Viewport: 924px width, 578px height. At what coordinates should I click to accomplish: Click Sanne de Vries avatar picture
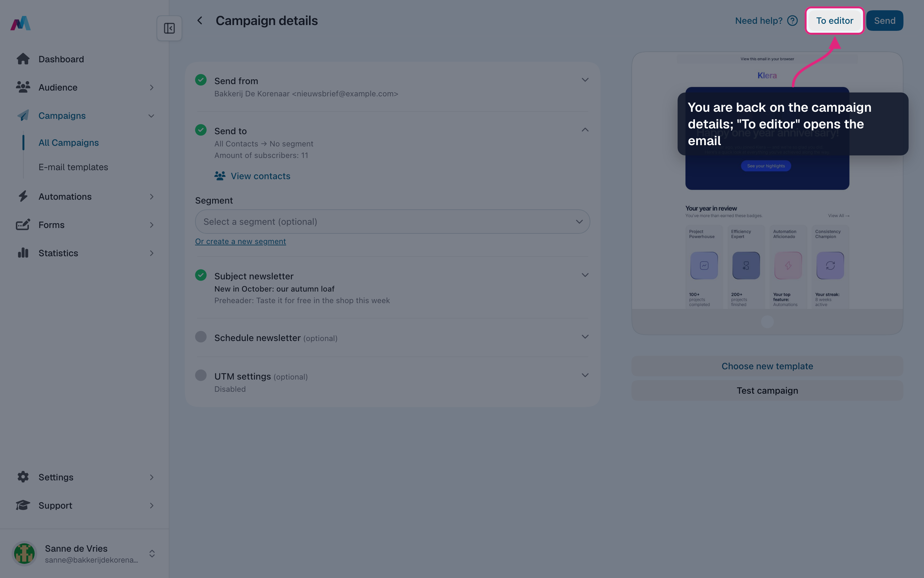[x=24, y=553]
